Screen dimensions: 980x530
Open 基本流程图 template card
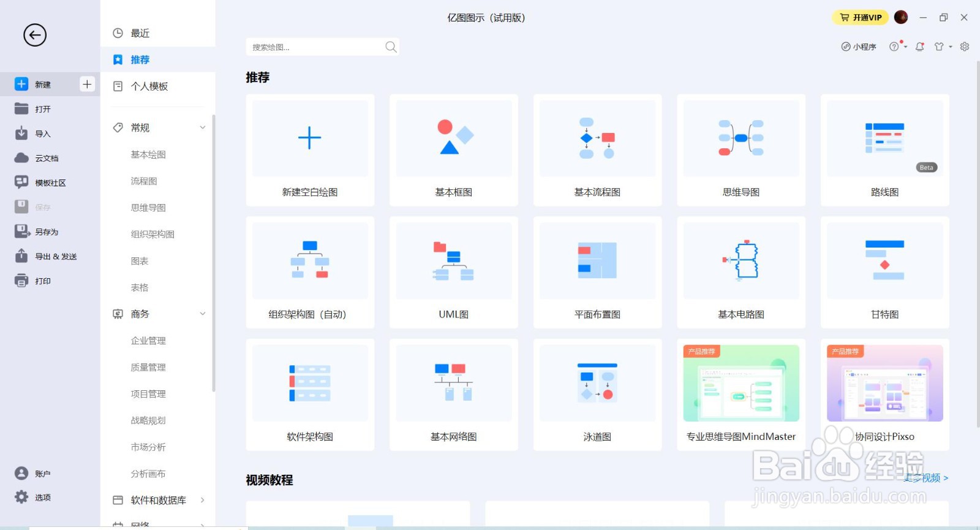pyautogui.click(x=597, y=150)
